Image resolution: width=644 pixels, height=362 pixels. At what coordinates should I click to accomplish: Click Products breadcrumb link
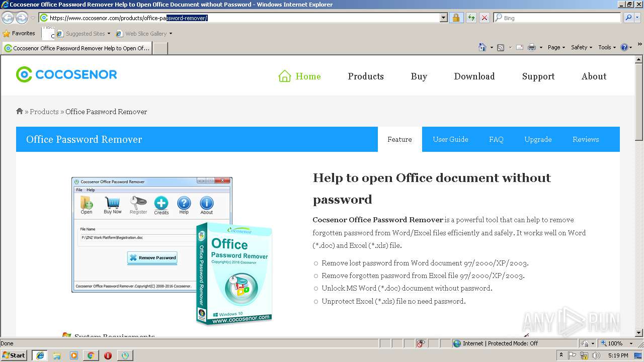point(44,112)
